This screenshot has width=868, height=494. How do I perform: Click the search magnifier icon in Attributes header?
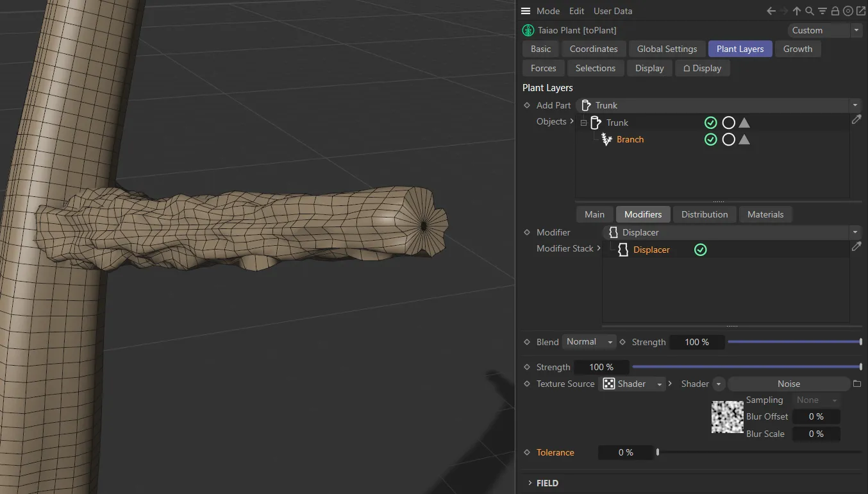(810, 11)
